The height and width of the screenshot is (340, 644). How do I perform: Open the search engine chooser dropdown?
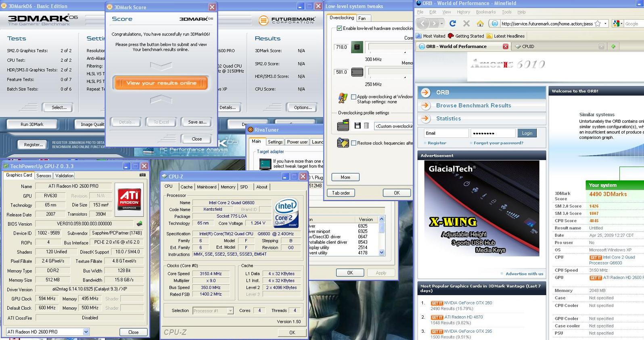(x=621, y=23)
